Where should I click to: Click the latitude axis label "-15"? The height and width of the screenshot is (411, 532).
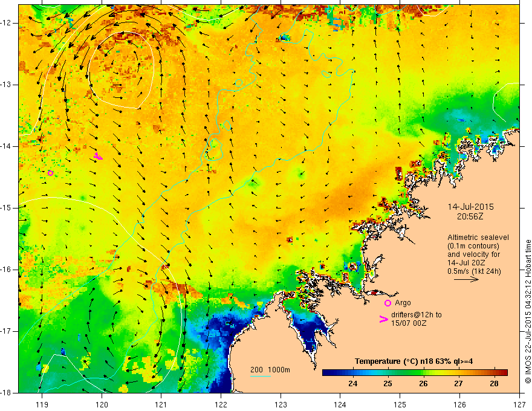click(x=6, y=208)
